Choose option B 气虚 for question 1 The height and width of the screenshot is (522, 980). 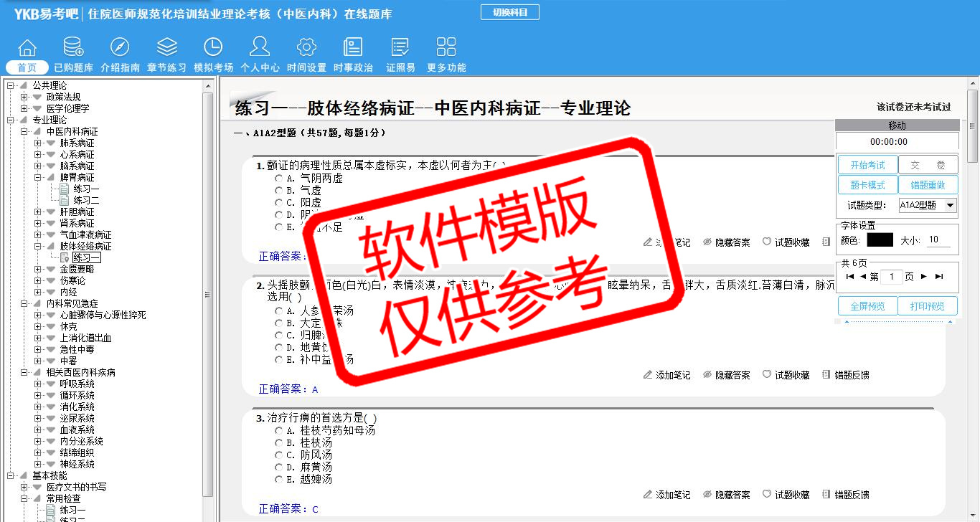[279, 191]
